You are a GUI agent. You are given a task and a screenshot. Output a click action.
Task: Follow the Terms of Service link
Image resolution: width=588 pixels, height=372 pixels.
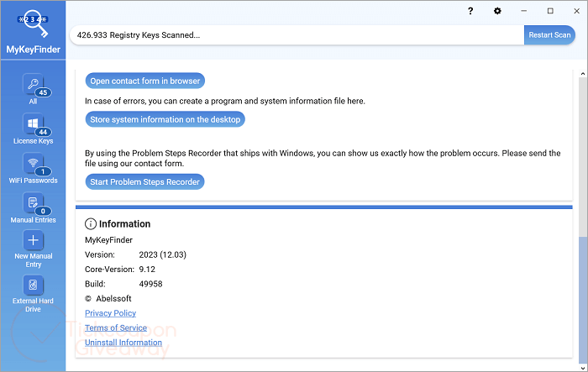116,327
